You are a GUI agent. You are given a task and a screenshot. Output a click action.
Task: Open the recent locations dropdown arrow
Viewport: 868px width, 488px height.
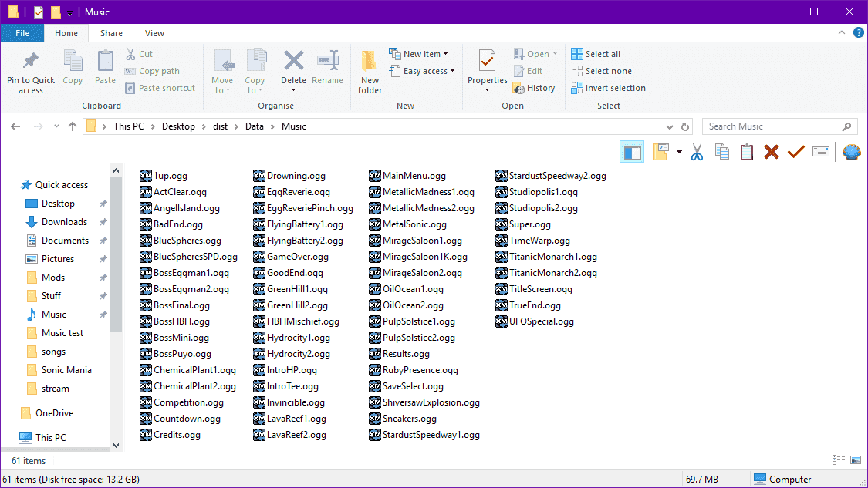[x=56, y=126]
